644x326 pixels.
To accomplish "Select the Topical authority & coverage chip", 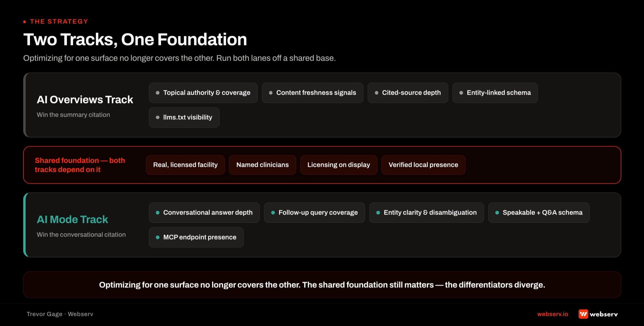I will coord(203,93).
